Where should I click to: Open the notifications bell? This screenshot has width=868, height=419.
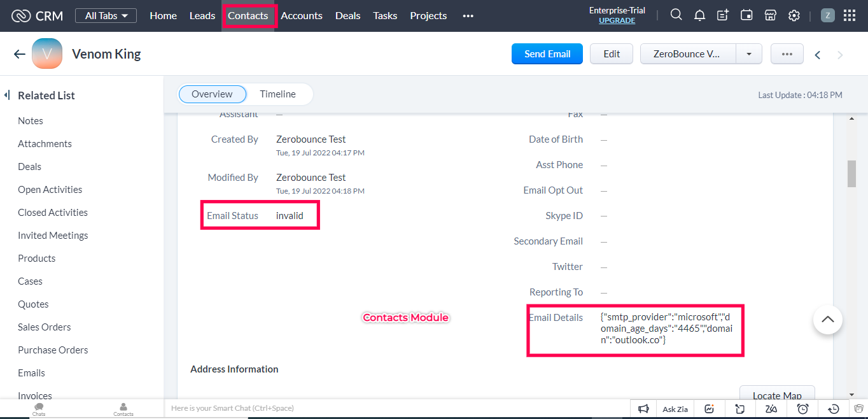[x=699, y=15]
